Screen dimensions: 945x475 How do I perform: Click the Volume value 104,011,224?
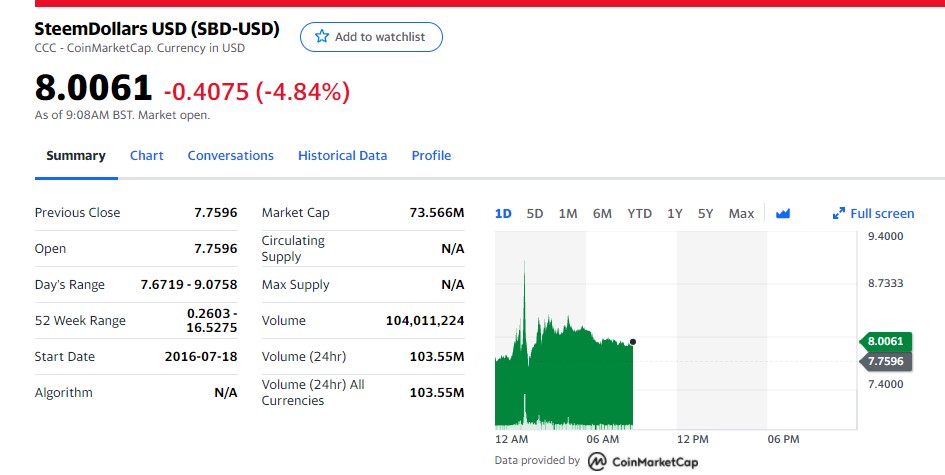pyautogui.click(x=425, y=320)
